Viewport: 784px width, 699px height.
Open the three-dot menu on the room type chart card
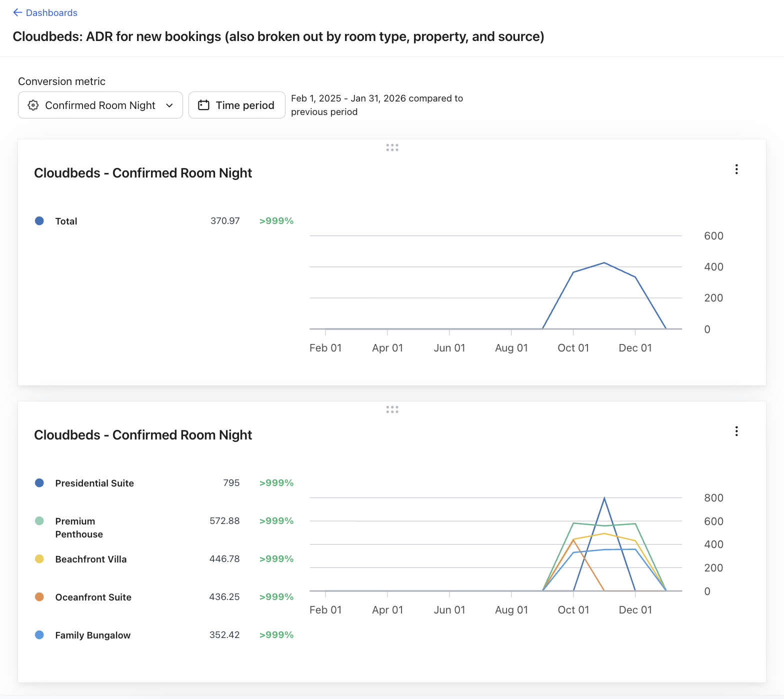pyautogui.click(x=736, y=431)
